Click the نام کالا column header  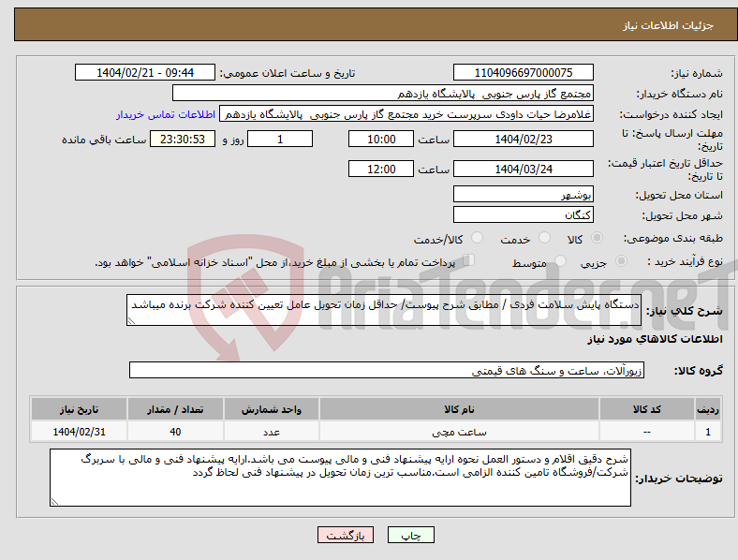[x=459, y=409]
